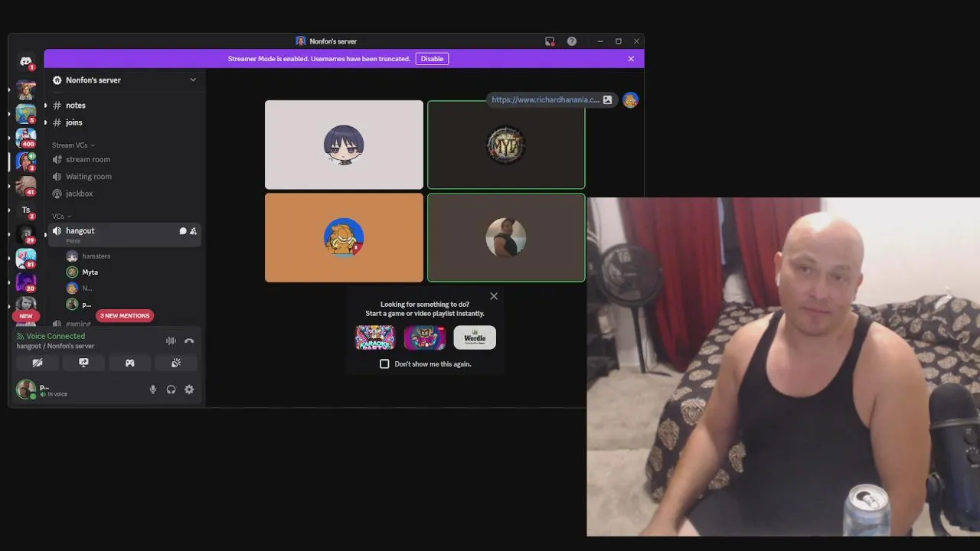Launch the Wordle activity

click(475, 337)
